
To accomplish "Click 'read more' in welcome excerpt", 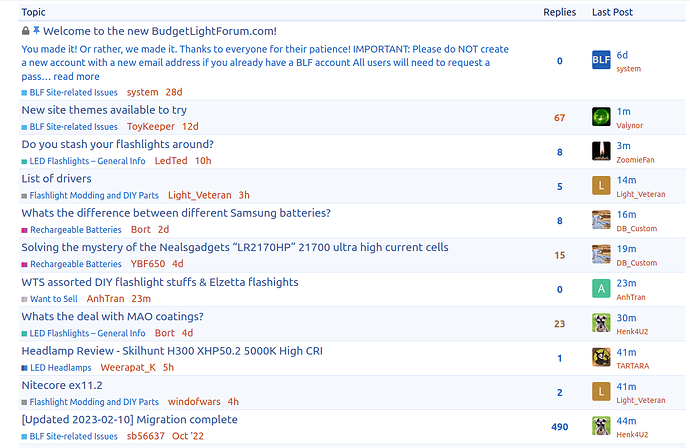I will point(77,77).
